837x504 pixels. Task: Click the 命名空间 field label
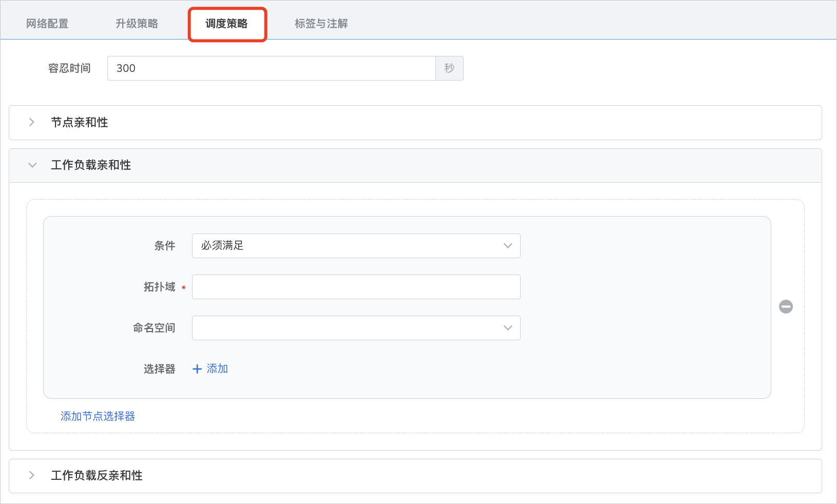pos(154,328)
